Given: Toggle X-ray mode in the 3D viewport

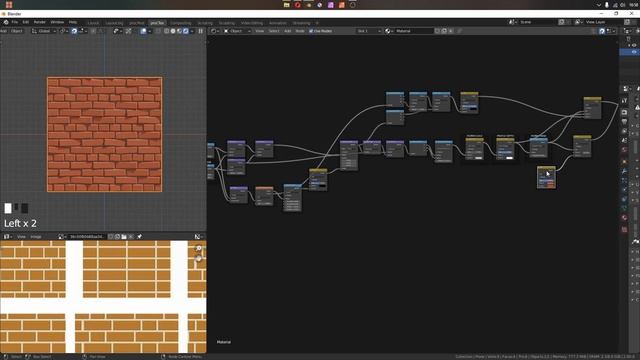Looking at the screenshot, I should point(158,31).
